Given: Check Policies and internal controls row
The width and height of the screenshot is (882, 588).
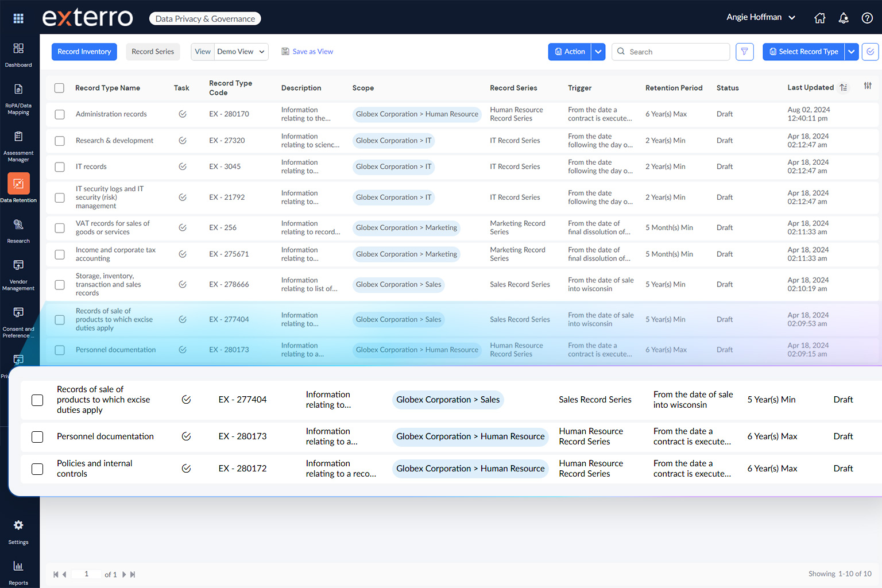Looking at the screenshot, I should pos(37,469).
